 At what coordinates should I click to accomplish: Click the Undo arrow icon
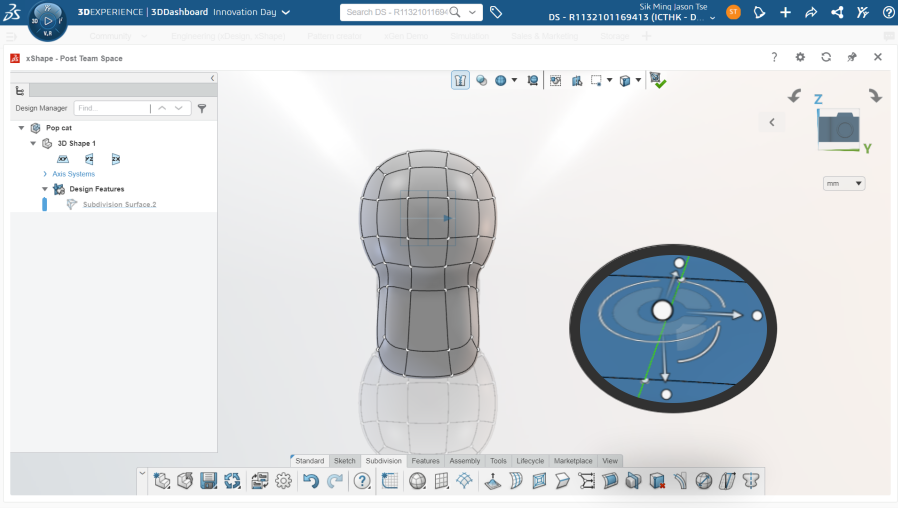point(310,481)
